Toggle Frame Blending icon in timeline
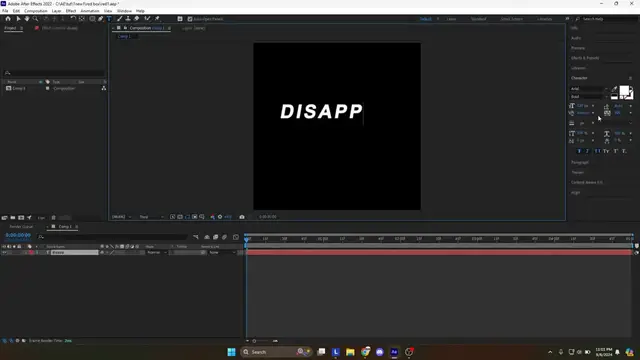 pyautogui.click(x=216, y=237)
